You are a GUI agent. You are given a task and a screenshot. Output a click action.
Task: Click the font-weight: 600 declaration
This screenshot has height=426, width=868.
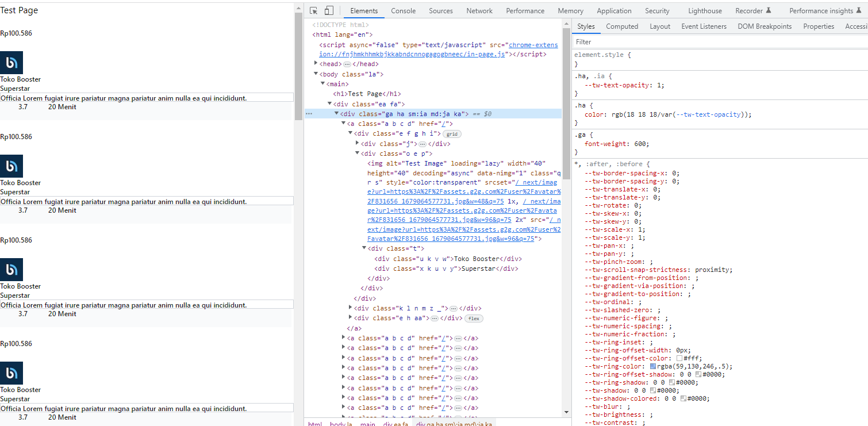(x=616, y=144)
